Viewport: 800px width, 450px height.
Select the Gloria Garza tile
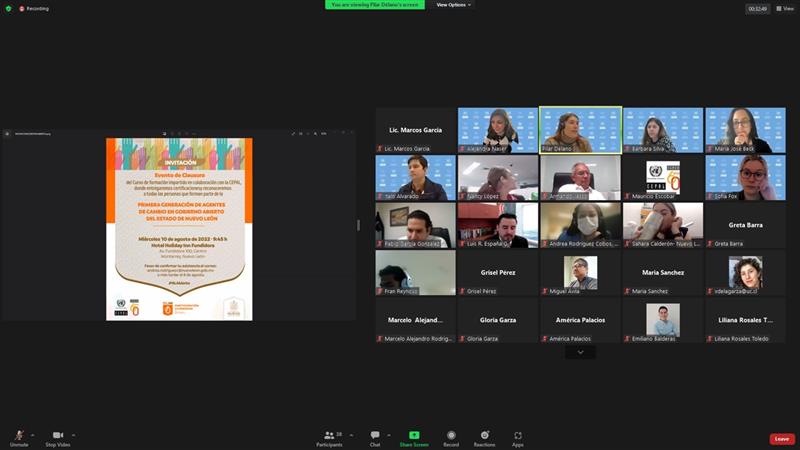pyautogui.click(x=498, y=320)
